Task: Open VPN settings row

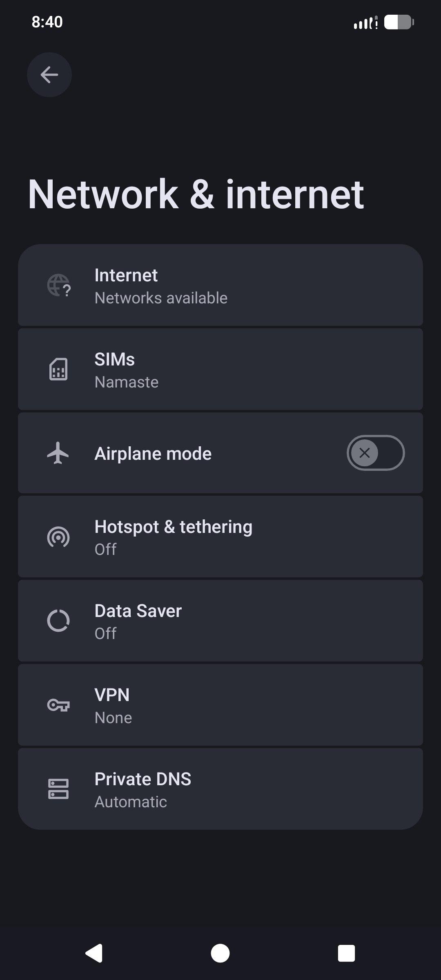Action: (220, 706)
